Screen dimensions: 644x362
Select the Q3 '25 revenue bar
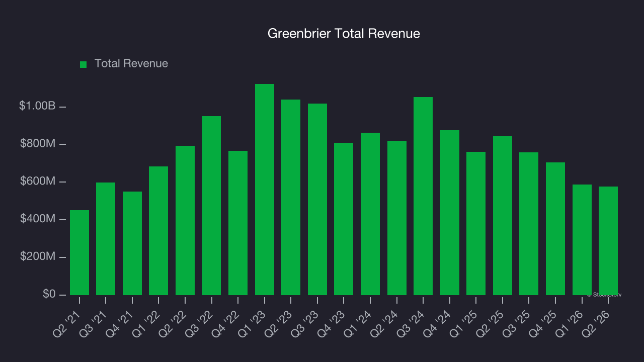(x=529, y=224)
